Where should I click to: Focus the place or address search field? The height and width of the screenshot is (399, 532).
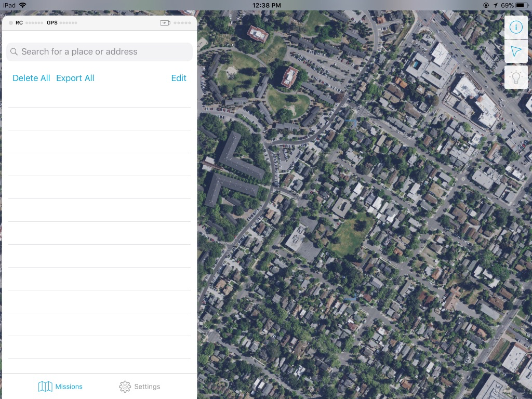[99, 52]
